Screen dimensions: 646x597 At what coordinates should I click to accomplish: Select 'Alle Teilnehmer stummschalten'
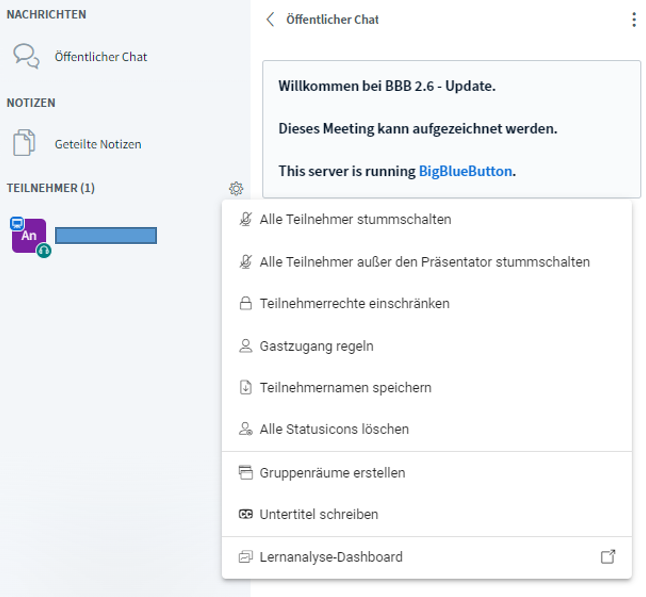pos(427,219)
